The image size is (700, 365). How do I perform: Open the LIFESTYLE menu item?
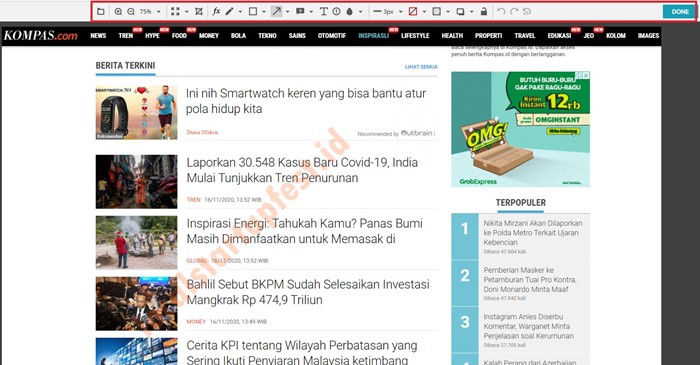click(x=415, y=36)
